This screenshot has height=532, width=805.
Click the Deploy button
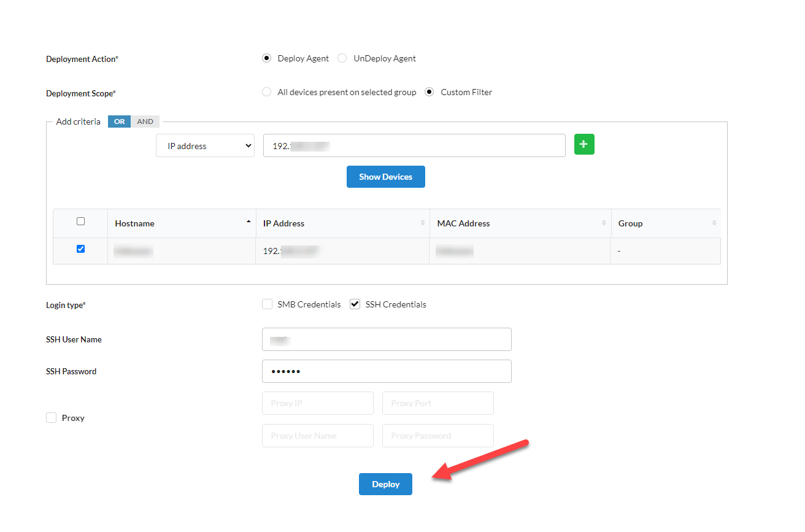coord(385,484)
